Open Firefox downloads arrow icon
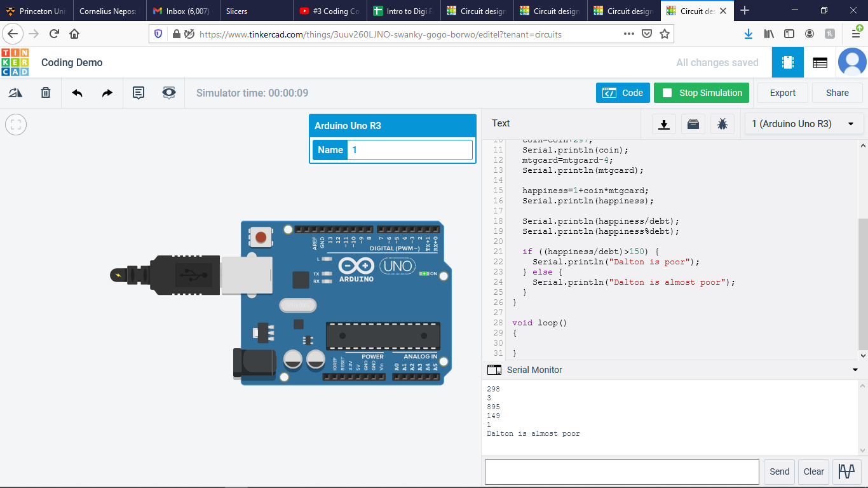Image resolution: width=868 pixels, height=488 pixels. (x=749, y=34)
